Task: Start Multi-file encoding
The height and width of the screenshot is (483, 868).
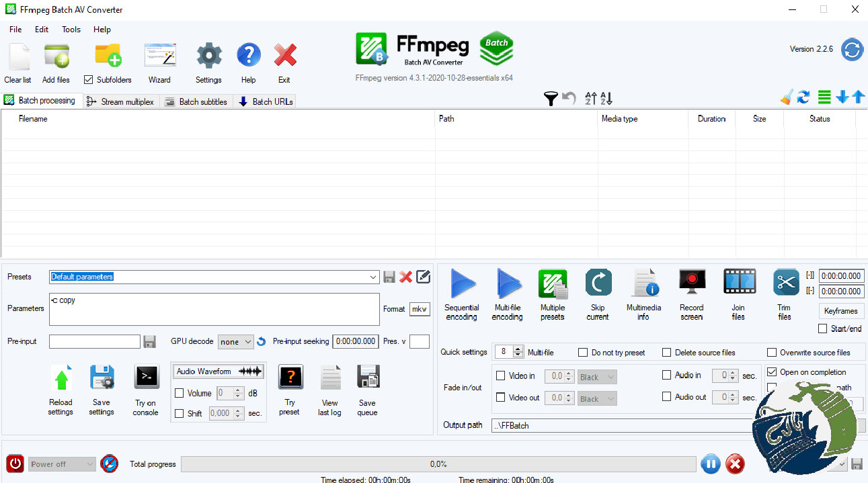Action: point(508,283)
